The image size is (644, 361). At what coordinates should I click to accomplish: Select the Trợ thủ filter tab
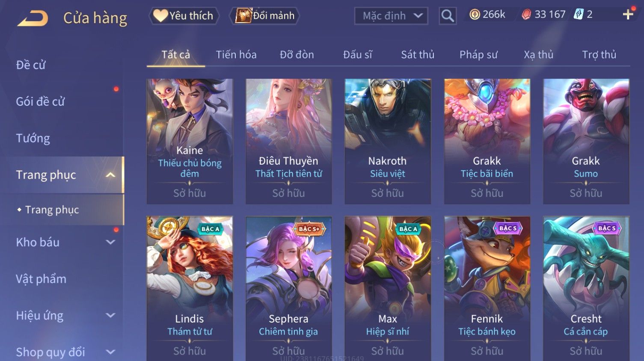599,55
